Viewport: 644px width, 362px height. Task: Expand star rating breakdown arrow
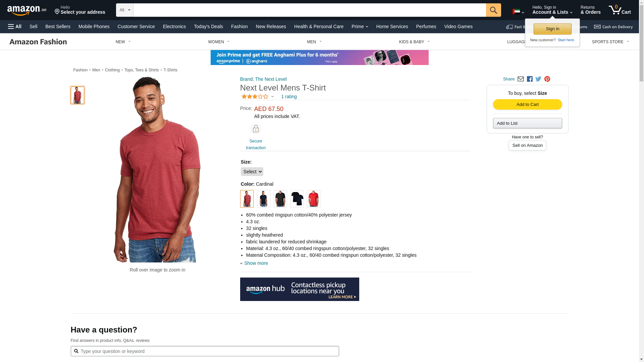pyautogui.click(x=272, y=97)
